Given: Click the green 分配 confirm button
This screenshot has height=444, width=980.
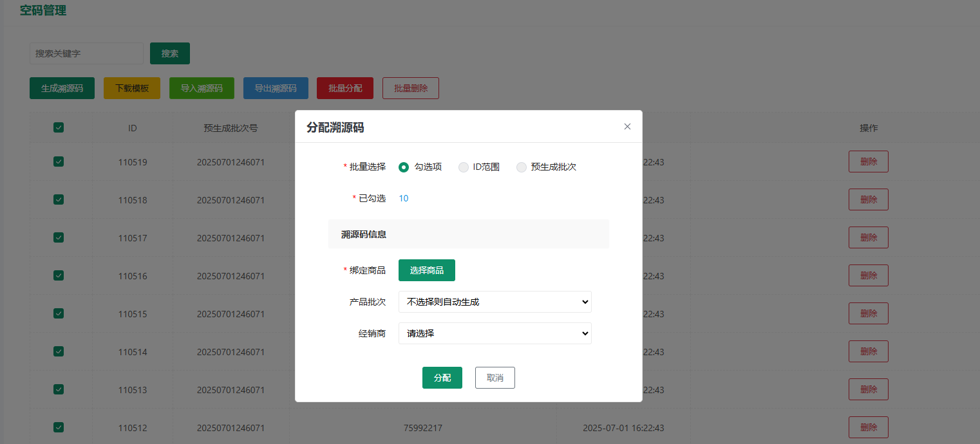Looking at the screenshot, I should (442, 378).
